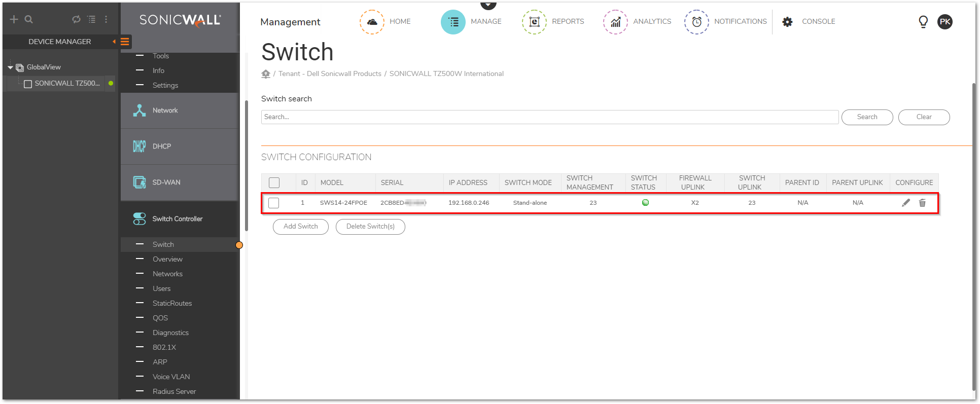
Task: Sort by the SERIAL column header
Action: point(392,183)
